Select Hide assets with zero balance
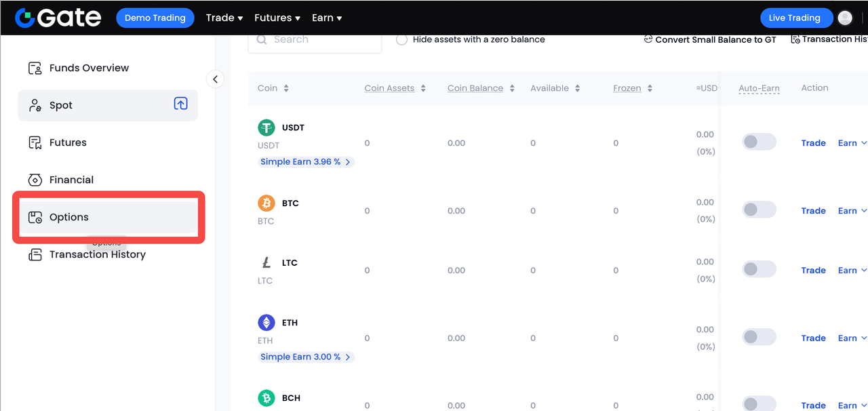 tap(401, 39)
